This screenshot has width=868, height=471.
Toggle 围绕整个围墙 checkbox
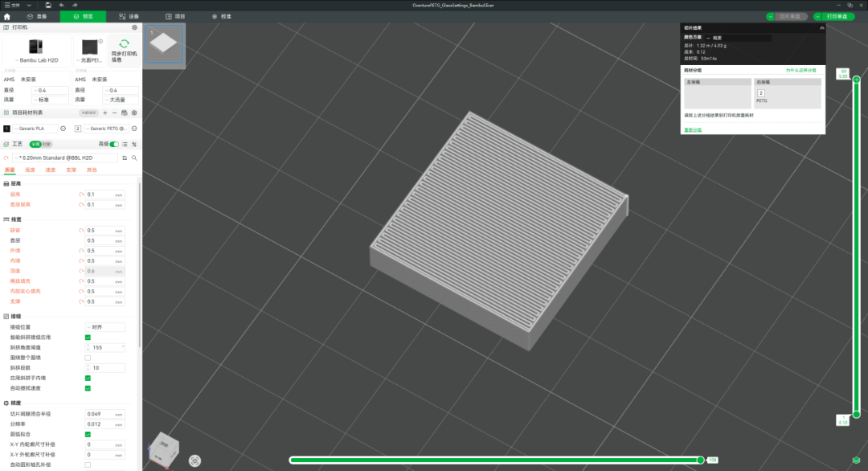(x=88, y=358)
